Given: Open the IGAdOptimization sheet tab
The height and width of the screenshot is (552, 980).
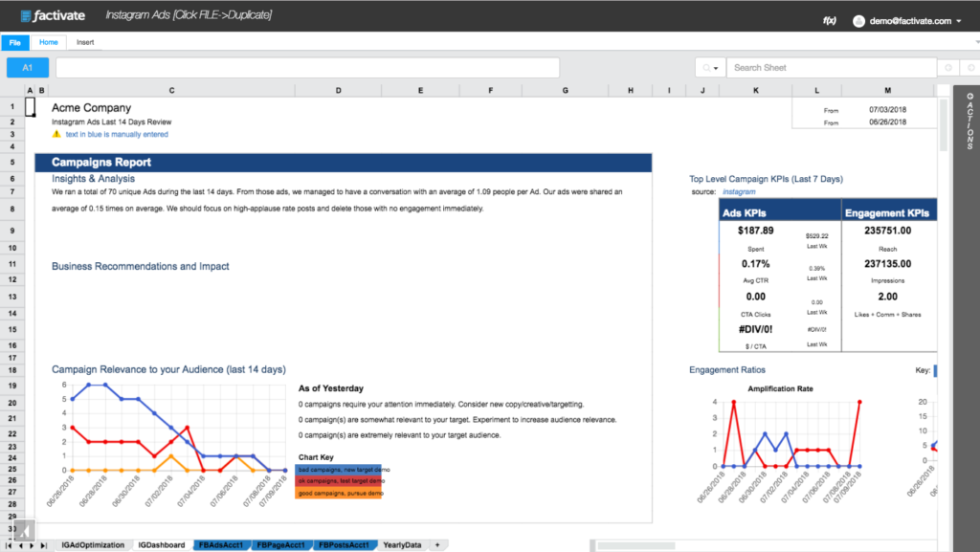Looking at the screenshot, I should (93, 545).
